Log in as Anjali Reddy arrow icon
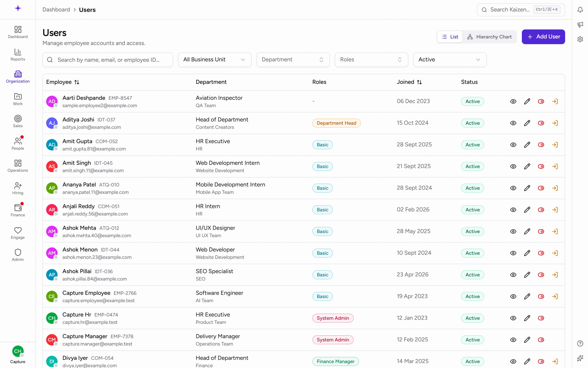The image size is (588, 368). pos(555,210)
